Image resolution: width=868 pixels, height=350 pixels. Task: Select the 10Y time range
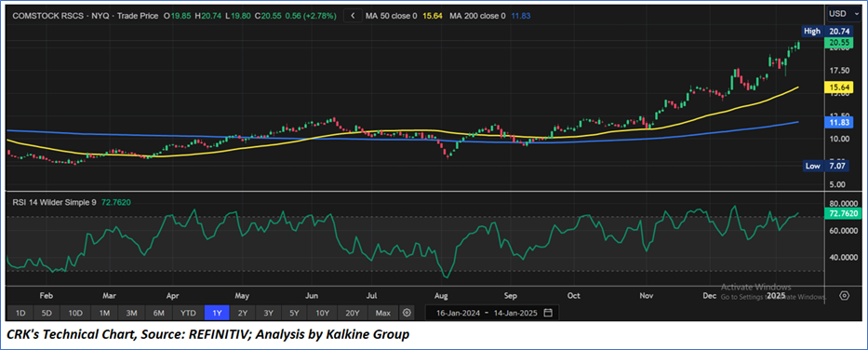322,313
